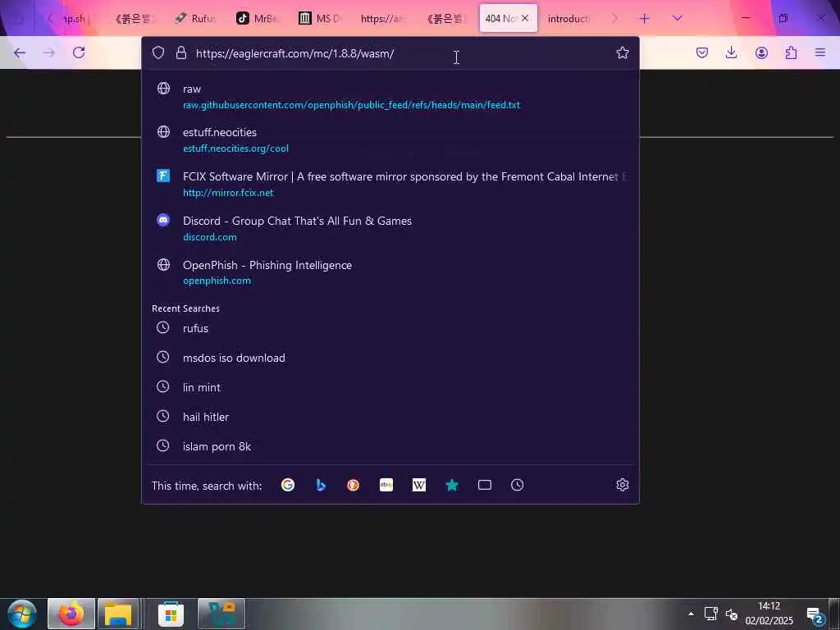Open the Discord suggestion

click(x=390, y=228)
